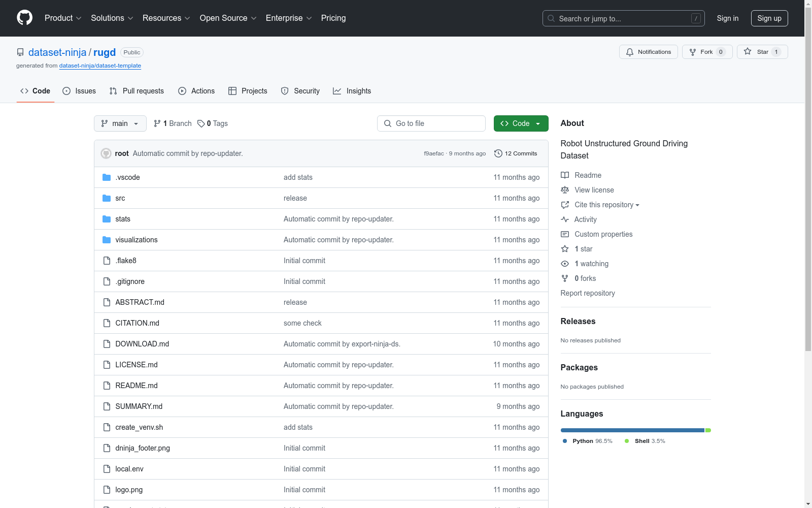
Task: Switch to the Issues tab
Action: click(x=79, y=91)
